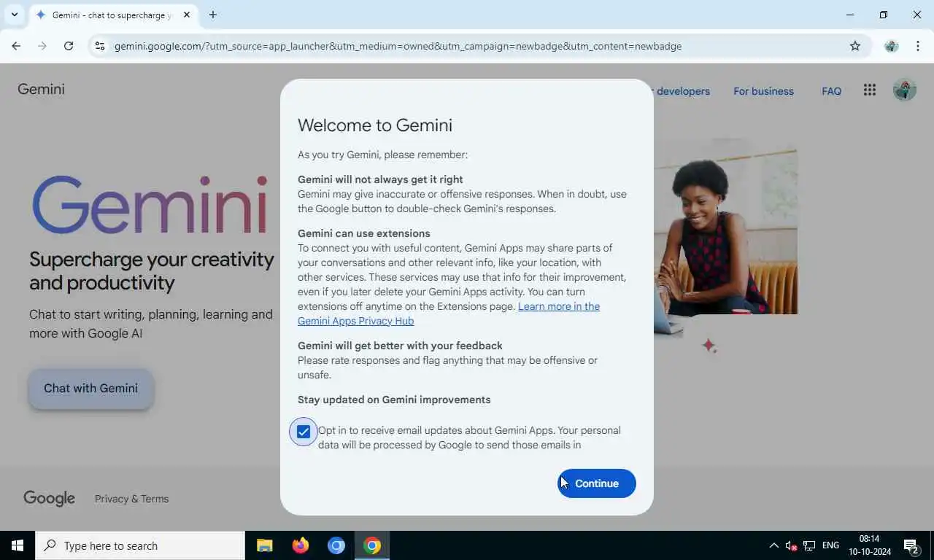The image size is (934, 560).
Task: Click the Gemini logo text in the header
Action: coord(41,89)
